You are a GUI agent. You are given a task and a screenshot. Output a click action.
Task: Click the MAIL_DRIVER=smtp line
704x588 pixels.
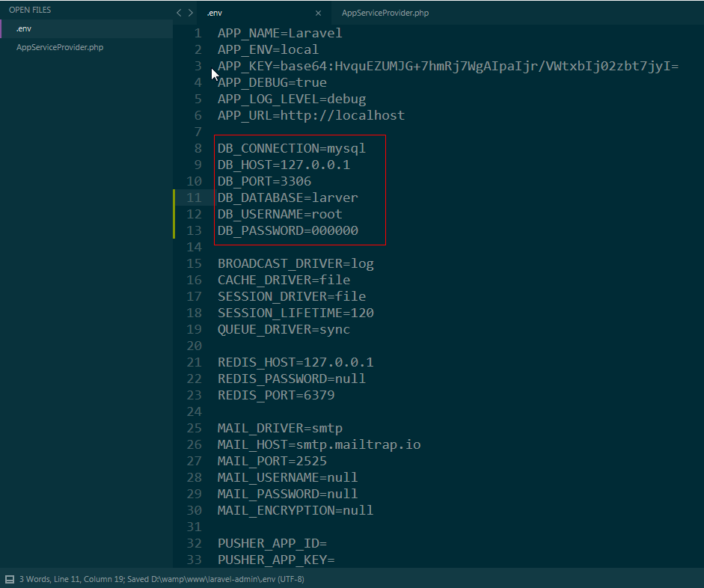coord(280,428)
